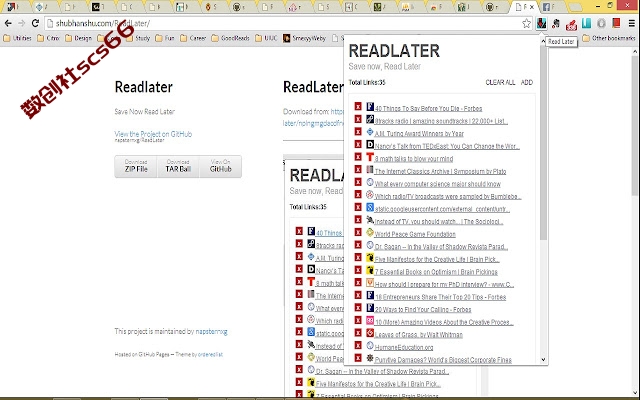
Task: Click the Download ZIP File button
Action: point(136,166)
